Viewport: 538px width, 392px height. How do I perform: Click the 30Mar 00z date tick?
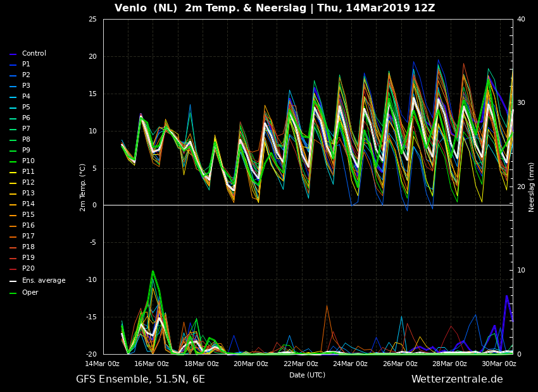[x=499, y=364]
